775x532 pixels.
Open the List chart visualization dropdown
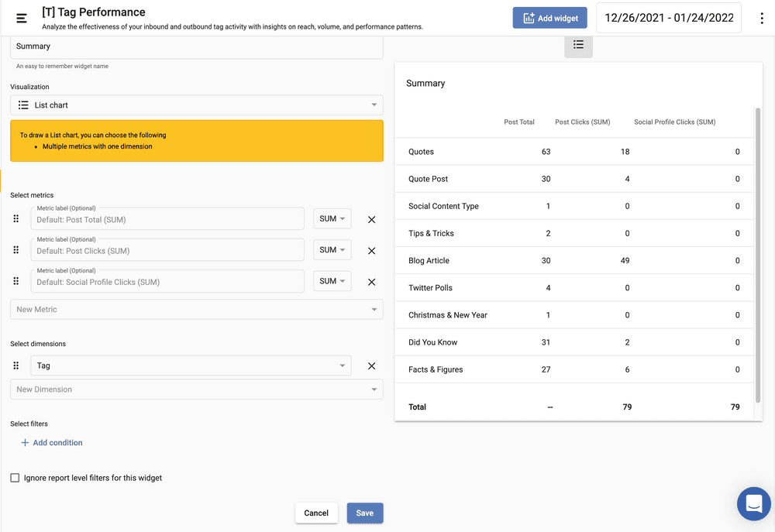click(x=196, y=105)
